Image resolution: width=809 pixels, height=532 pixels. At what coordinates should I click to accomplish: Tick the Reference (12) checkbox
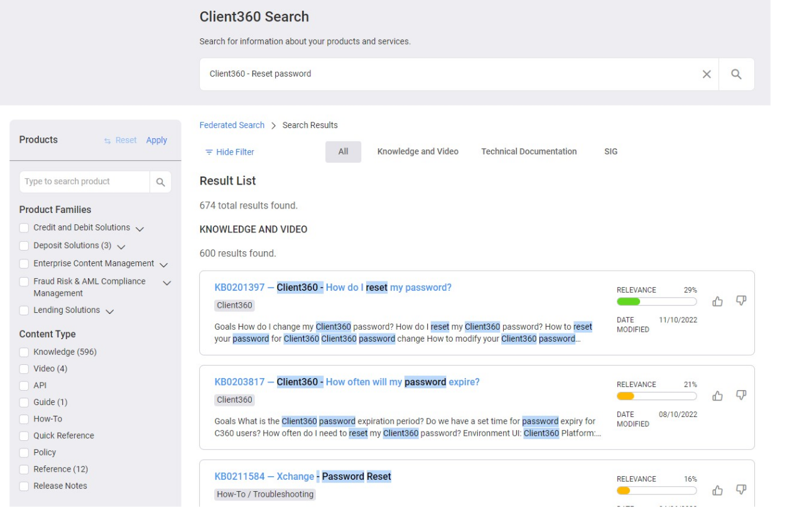pyautogui.click(x=24, y=469)
